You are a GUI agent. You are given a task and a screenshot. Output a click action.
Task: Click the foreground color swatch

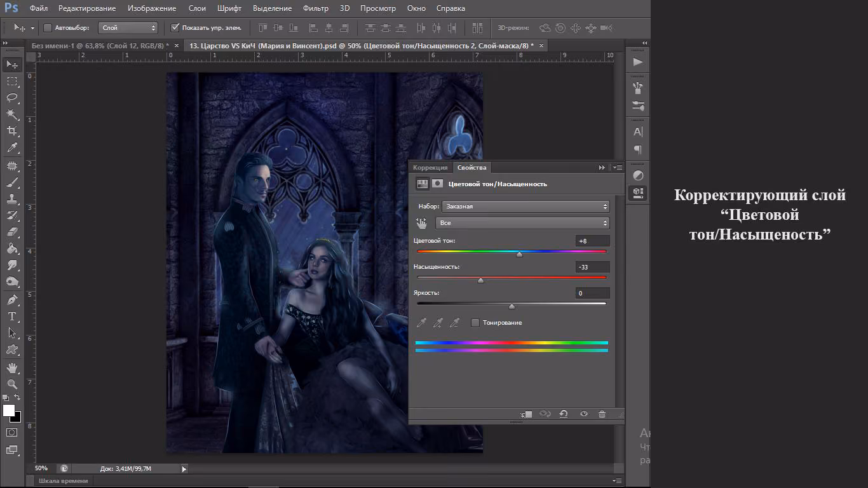click(x=9, y=410)
